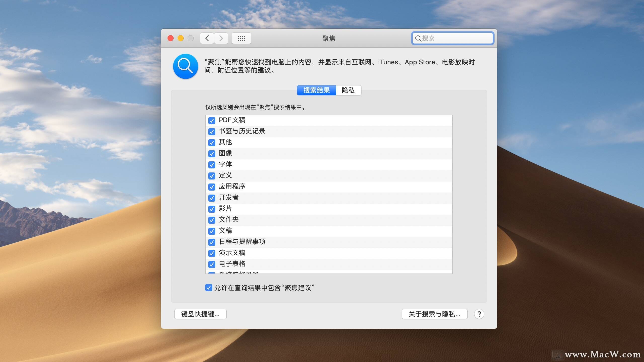Show all preferences grid icon
This screenshot has height=362, width=644.
[x=241, y=38]
